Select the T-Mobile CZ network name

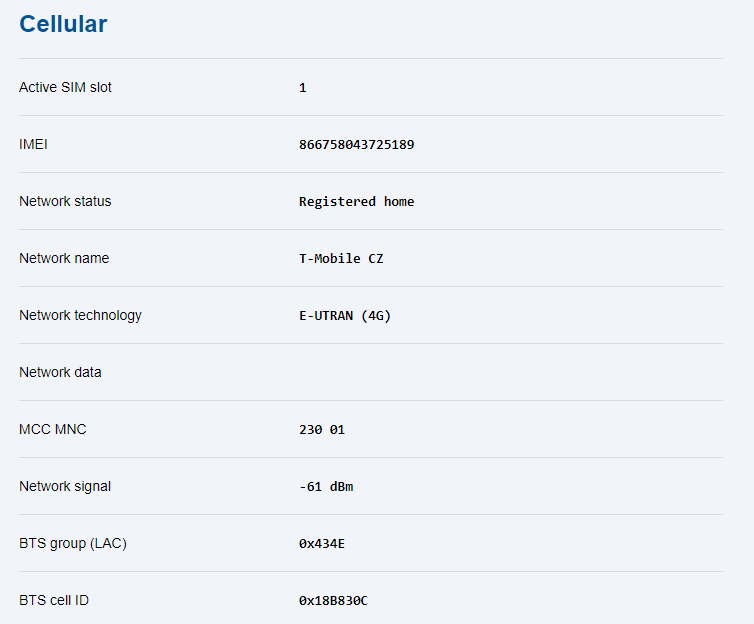coord(341,259)
